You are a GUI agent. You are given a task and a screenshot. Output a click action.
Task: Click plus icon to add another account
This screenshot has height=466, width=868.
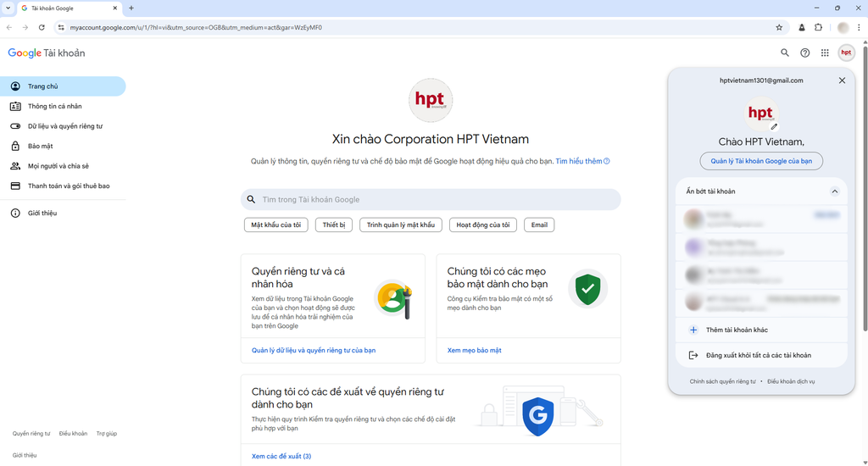[x=693, y=330]
